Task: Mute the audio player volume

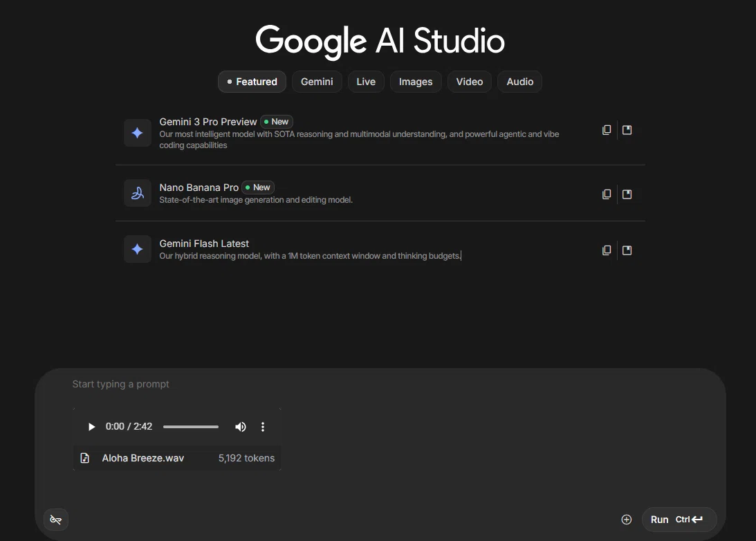Action: [x=240, y=427]
